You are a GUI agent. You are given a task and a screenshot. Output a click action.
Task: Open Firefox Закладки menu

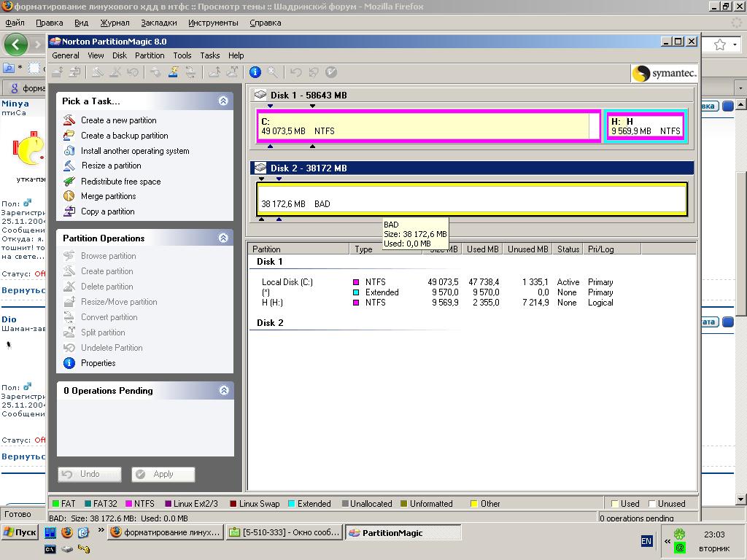click(158, 23)
